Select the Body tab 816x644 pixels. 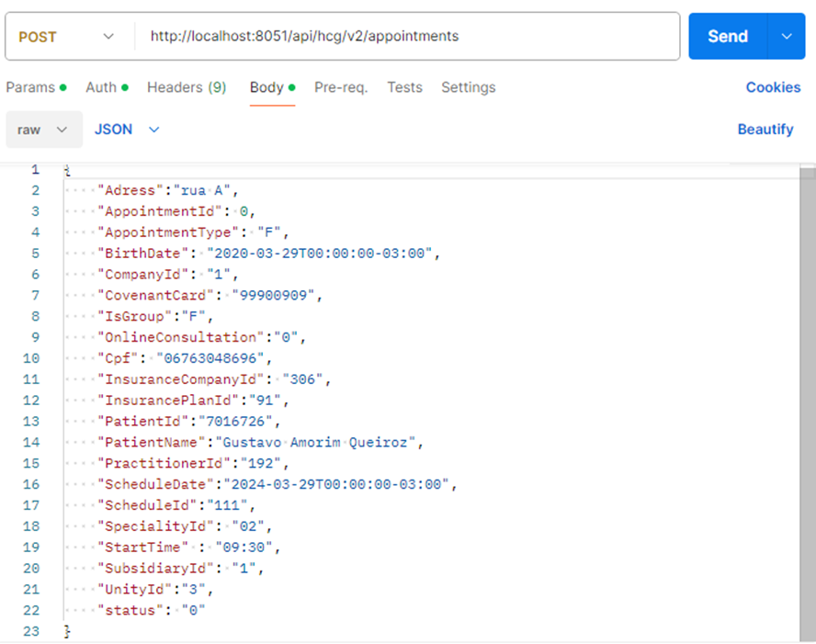tap(266, 87)
